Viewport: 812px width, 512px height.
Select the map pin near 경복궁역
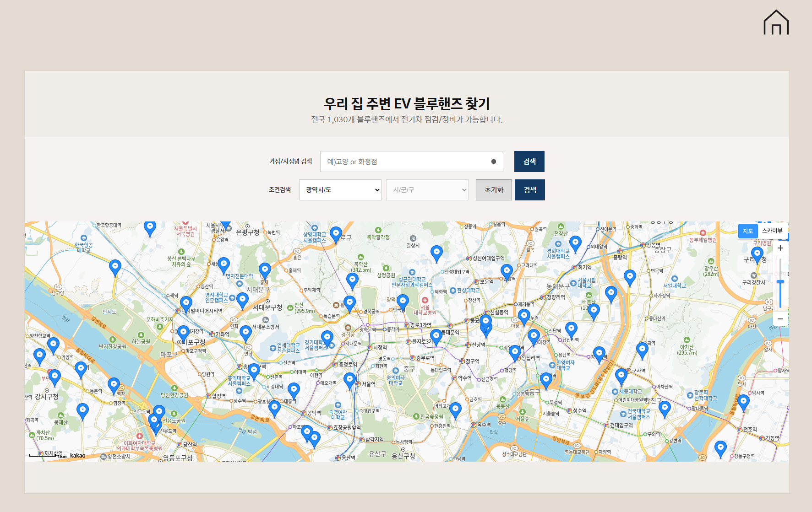click(x=349, y=304)
